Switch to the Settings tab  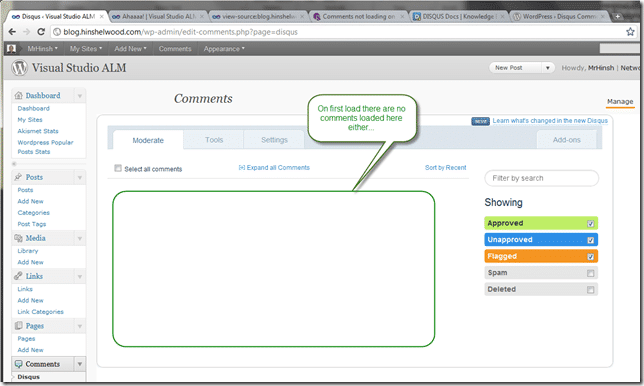(274, 140)
